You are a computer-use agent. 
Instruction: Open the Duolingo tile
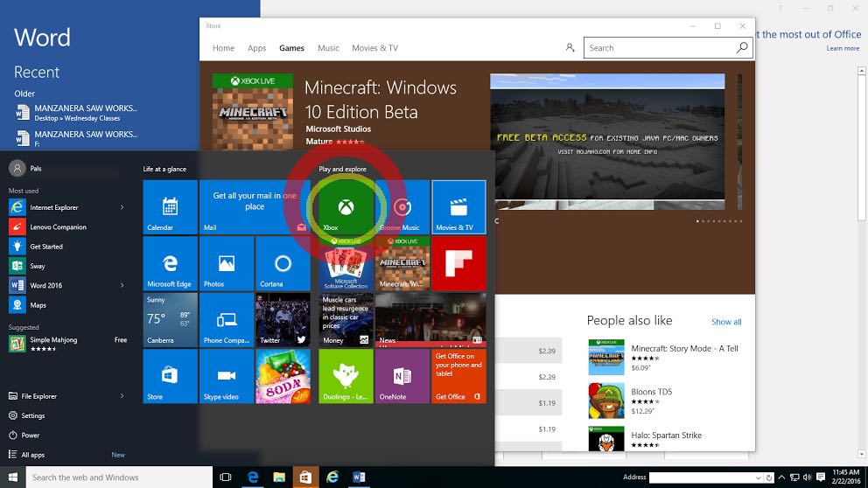click(x=346, y=376)
